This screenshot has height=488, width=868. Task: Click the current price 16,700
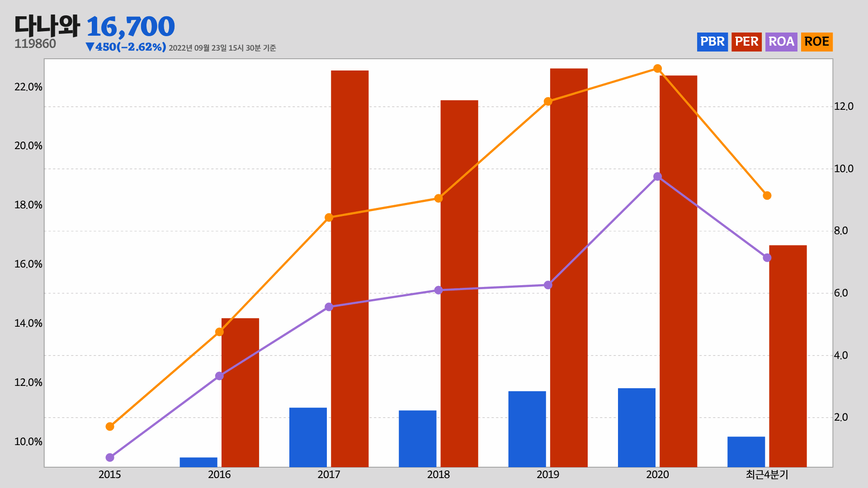[x=130, y=27]
